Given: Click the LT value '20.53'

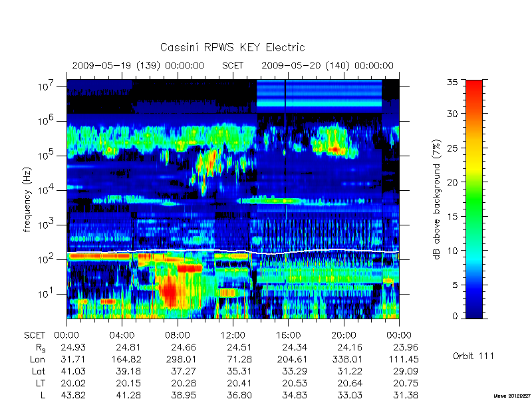Looking at the screenshot, I should tap(295, 384).
